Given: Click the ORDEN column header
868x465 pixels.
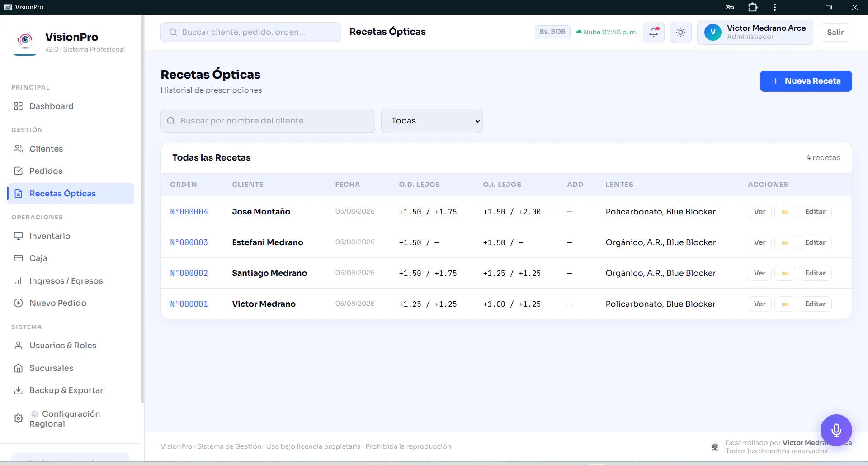Looking at the screenshot, I should point(184,185).
